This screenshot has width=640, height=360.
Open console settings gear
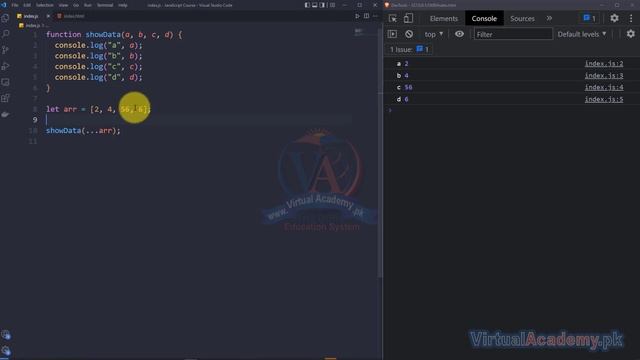point(631,34)
